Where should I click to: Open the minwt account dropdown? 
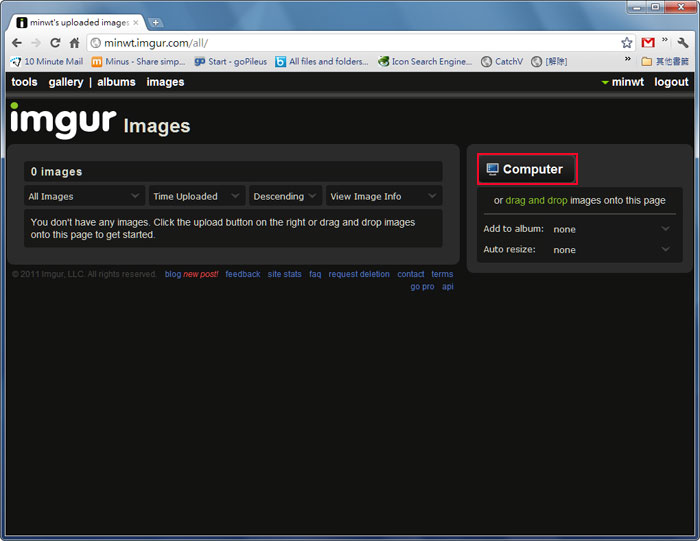[623, 82]
